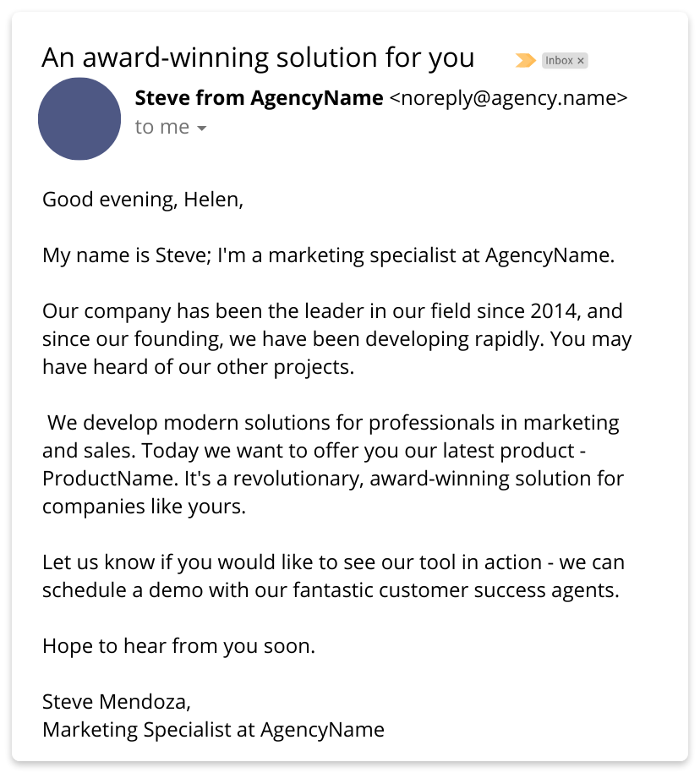Remove the Inbox label with its x
This screenshot has width=700, height=773.
[581, 61]
